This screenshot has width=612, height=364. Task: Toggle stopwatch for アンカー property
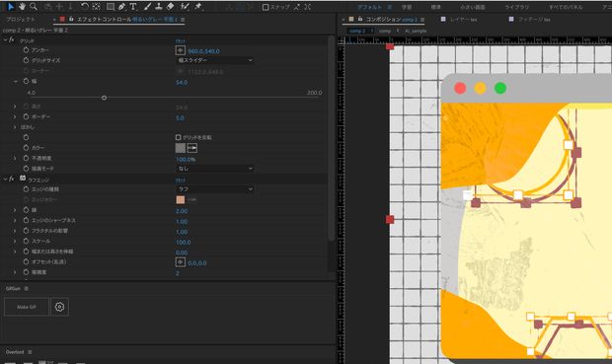[26, 50]
